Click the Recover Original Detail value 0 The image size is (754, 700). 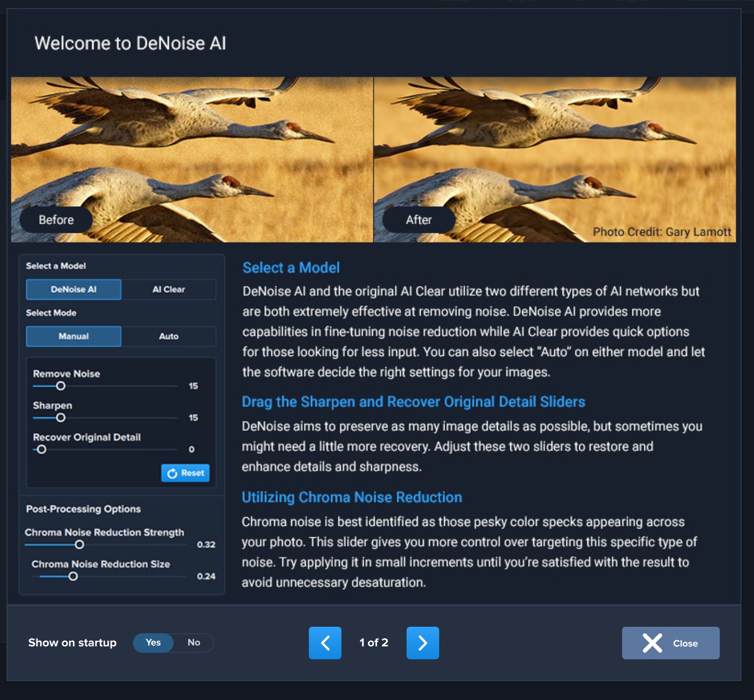pos(192,449)
